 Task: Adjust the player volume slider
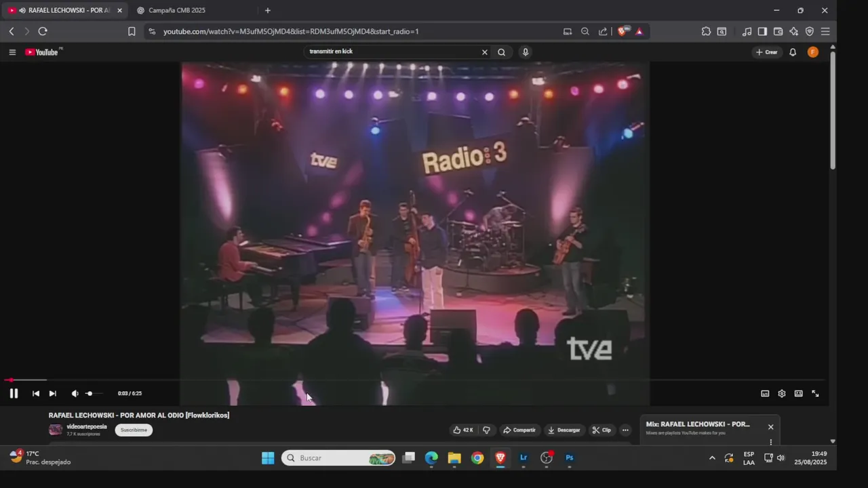pos(94,393)
